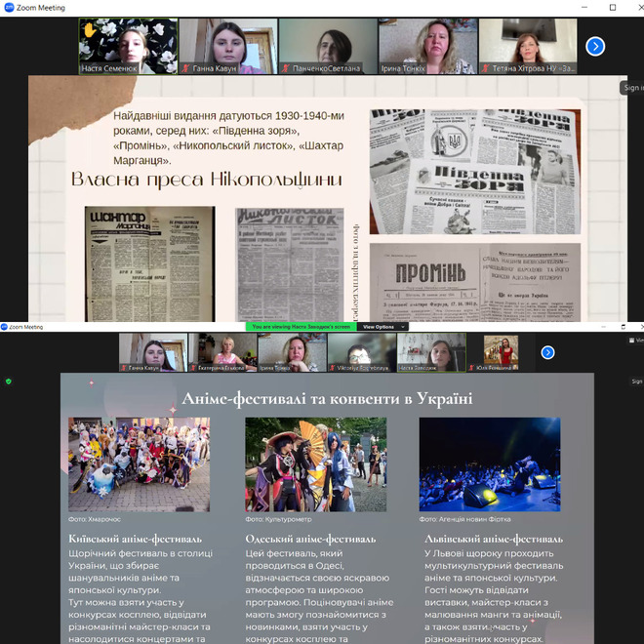This screenshot has width=644, height=644.
Task: Open the View Options dropdown
Action: [380, 327]
